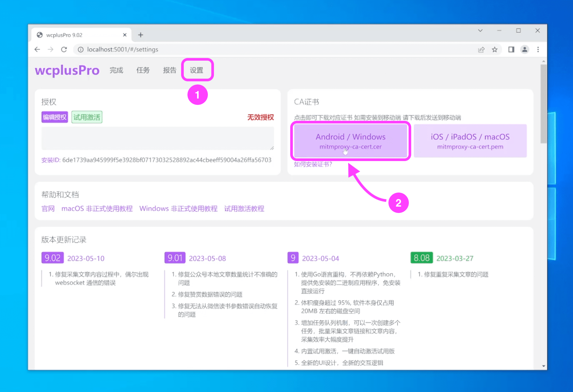573x392 pixels.
Task: Click the 编辑授权 button
Action: pos(55,117)
